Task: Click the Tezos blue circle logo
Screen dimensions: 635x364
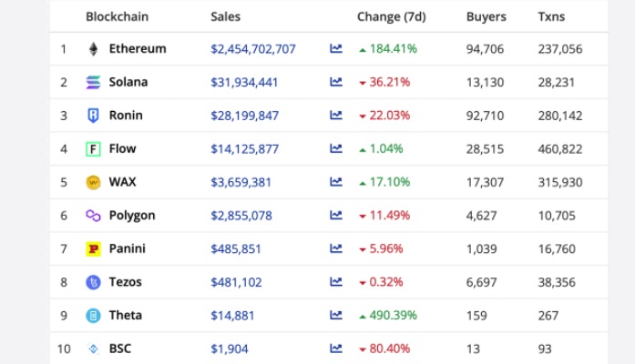Action: (93, 282)
